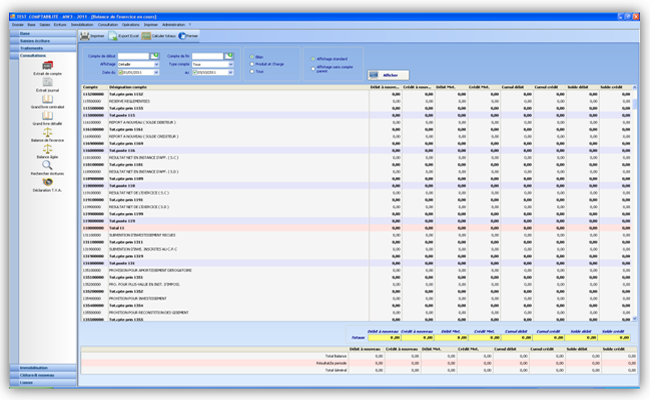Open the Déclaration T.V.A. icon
Viewport: 650px width, 400px height.
pyautogui.click(x=47, y=182)
